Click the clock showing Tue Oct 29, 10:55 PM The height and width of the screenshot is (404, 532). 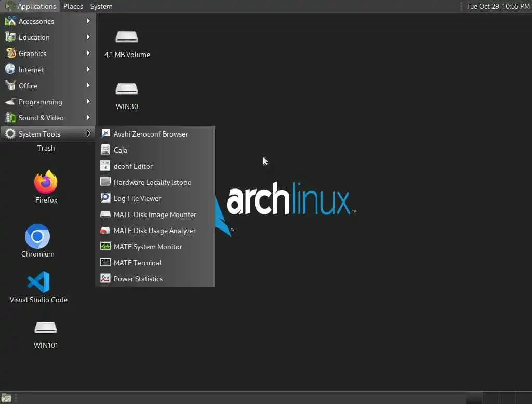[x=497, y=6]
